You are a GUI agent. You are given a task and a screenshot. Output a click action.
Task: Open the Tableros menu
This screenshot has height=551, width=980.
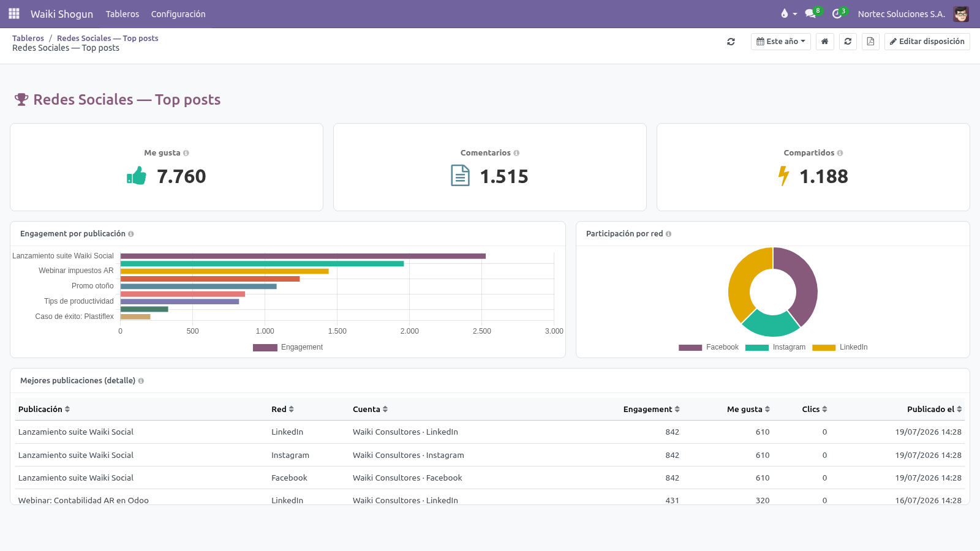click(x=123, y=13)
